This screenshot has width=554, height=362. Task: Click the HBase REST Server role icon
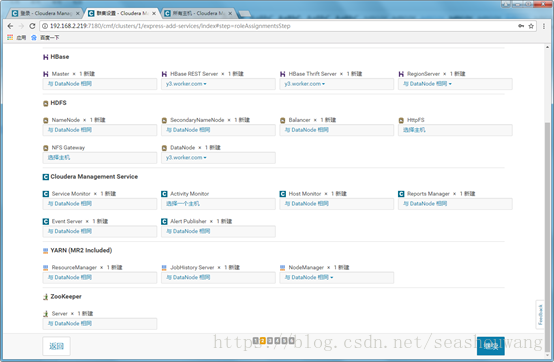164,74
